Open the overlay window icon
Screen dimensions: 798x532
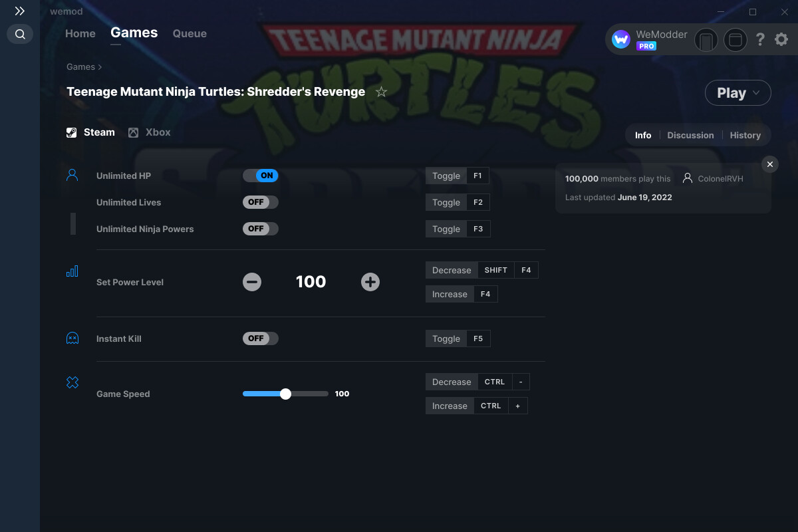click(x=735, y=40)
